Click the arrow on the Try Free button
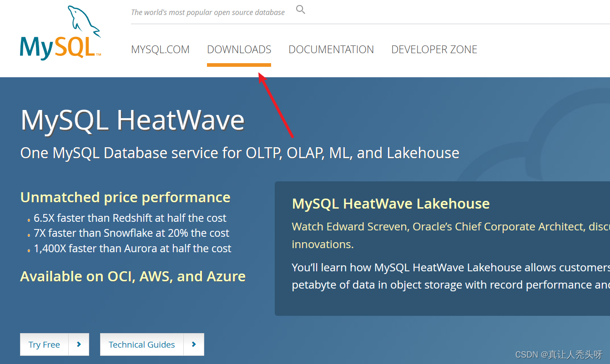The height and width of the screenshot is (364, 610). [79, 344]
